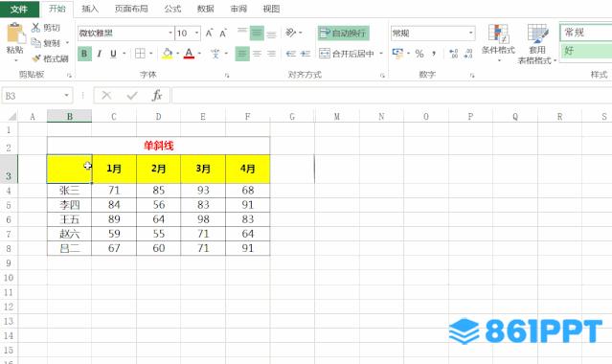Click the insert function fx icon
This screenshot has height=364, width=612.
(x=157, y=95)
